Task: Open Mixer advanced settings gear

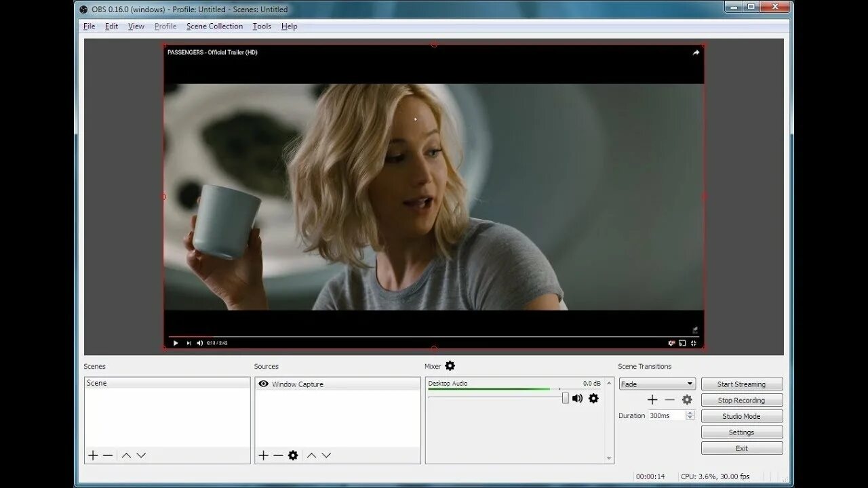Action: tap(450, 366)
